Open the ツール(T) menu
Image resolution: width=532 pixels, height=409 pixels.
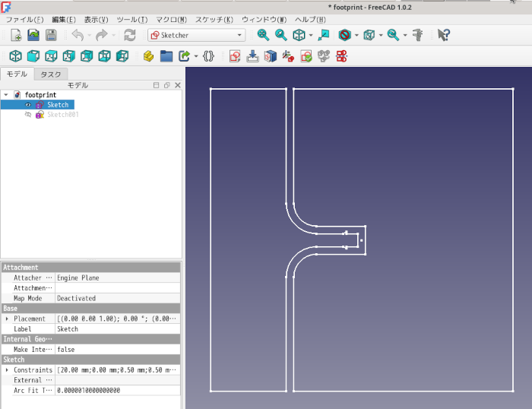[132, 20]
